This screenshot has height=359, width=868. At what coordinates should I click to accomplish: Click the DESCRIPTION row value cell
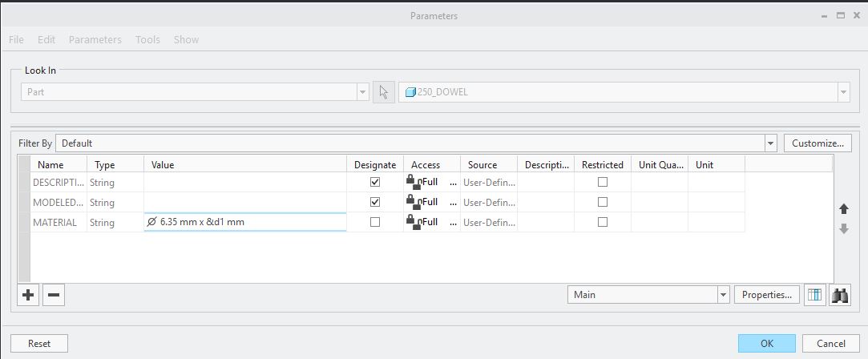click(245, 182)
